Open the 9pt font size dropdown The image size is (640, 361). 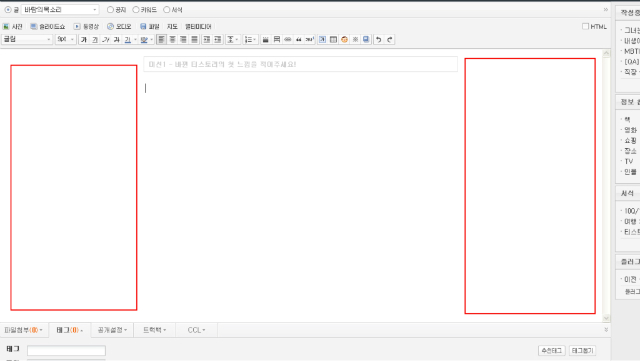tap(66, 39)
